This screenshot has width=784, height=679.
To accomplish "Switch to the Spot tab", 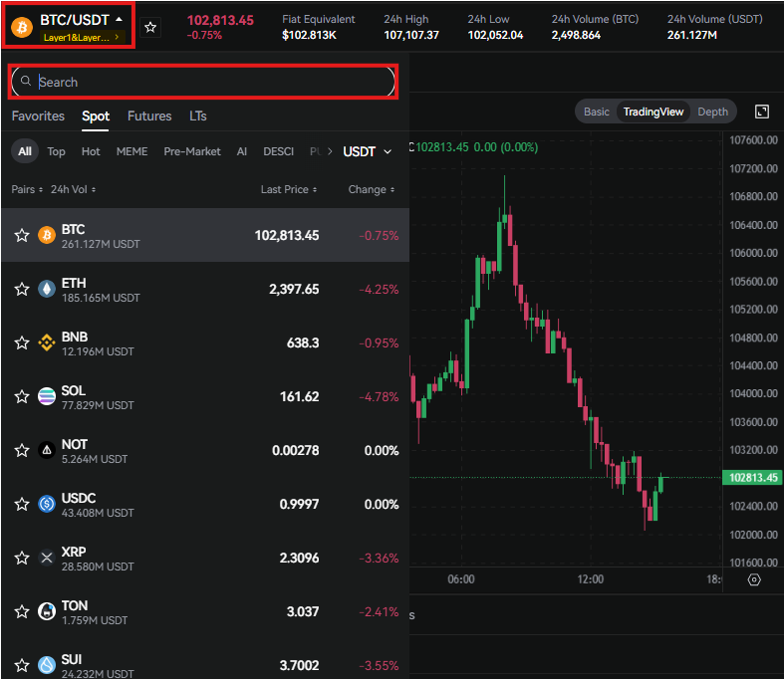I will pos(96,115).
